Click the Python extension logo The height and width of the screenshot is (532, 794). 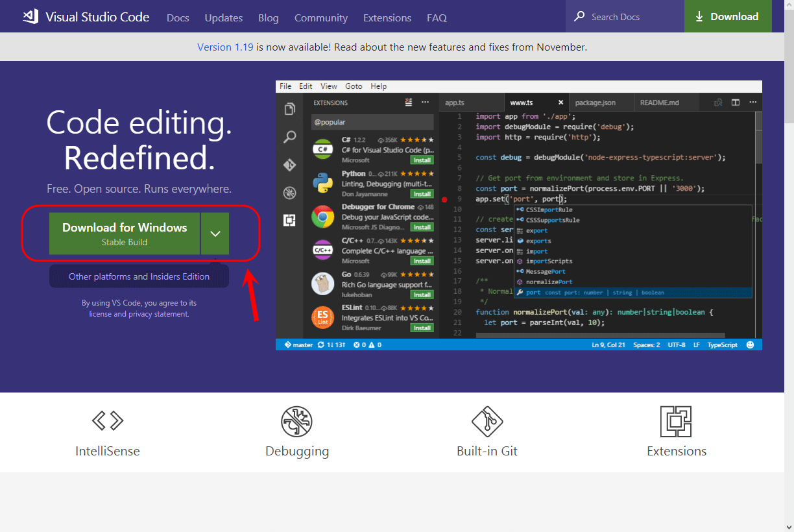click(x=323, y=184)
